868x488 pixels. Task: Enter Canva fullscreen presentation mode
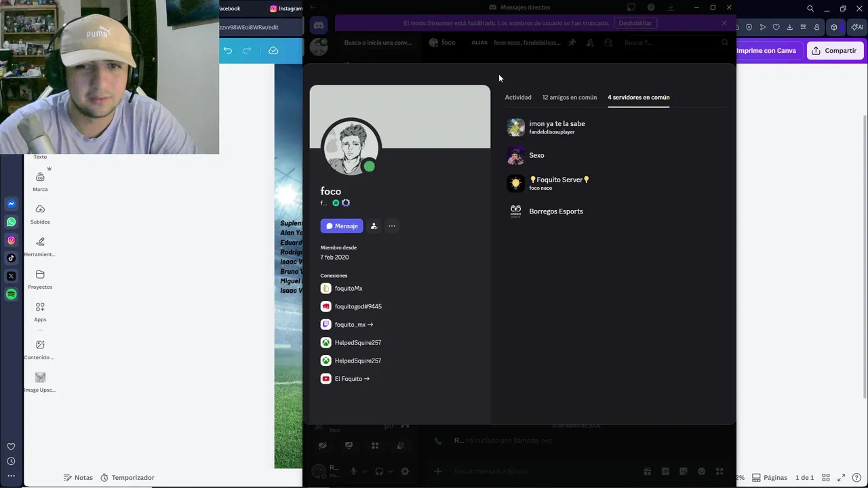[x=842, y=478]
